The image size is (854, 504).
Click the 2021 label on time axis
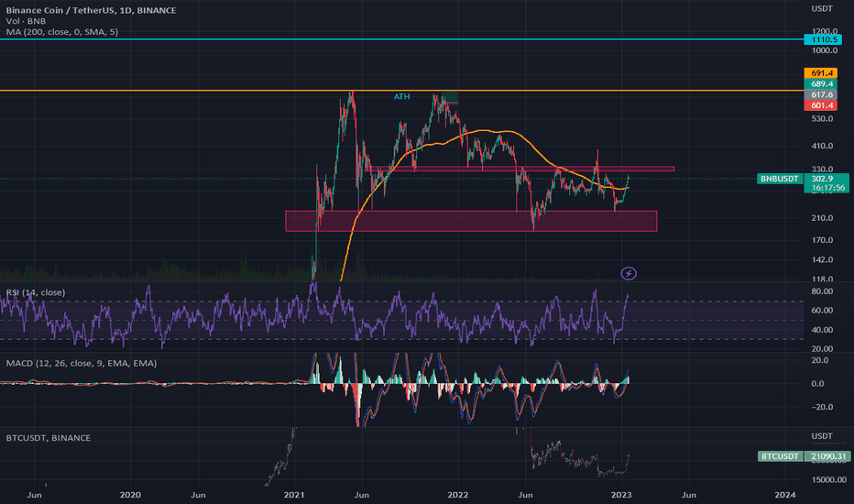pyautogui.click(x=294, y=495)
